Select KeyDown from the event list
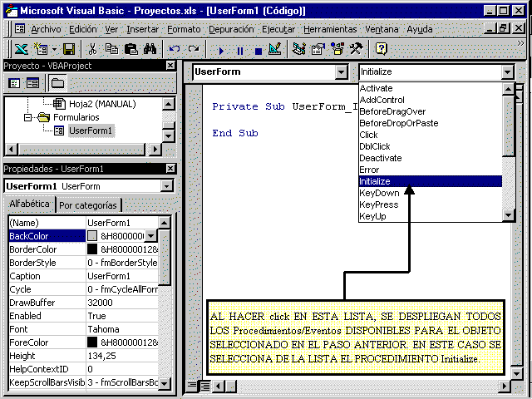The image size is (532, 399). [x=431, y=193]
